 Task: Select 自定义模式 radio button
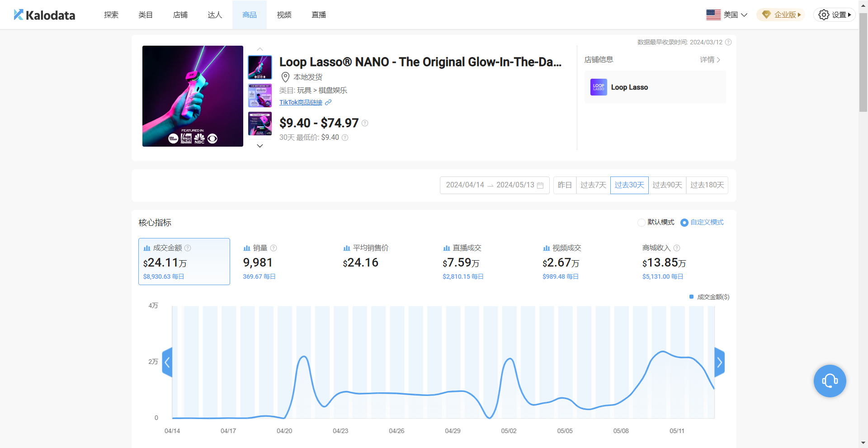(x=684, y=223)
